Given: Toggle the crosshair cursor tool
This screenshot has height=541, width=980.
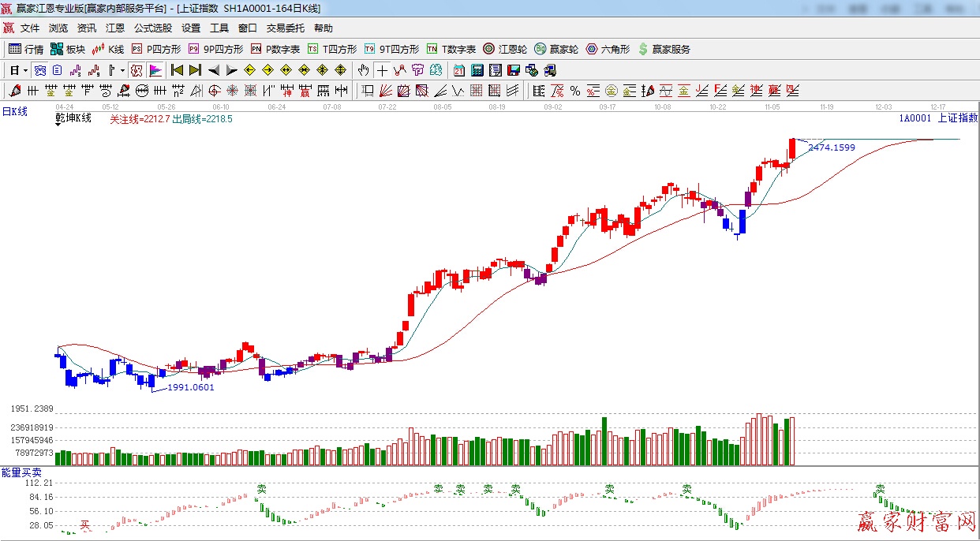Looking at the screenshot, I should pyautogui.click(x=382, y=70).
